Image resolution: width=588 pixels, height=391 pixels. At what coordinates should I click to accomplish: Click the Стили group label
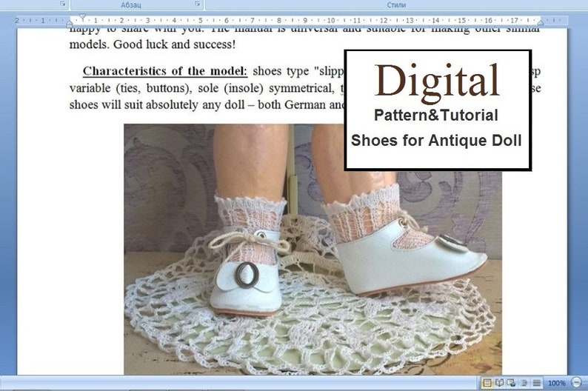[396, 5]
